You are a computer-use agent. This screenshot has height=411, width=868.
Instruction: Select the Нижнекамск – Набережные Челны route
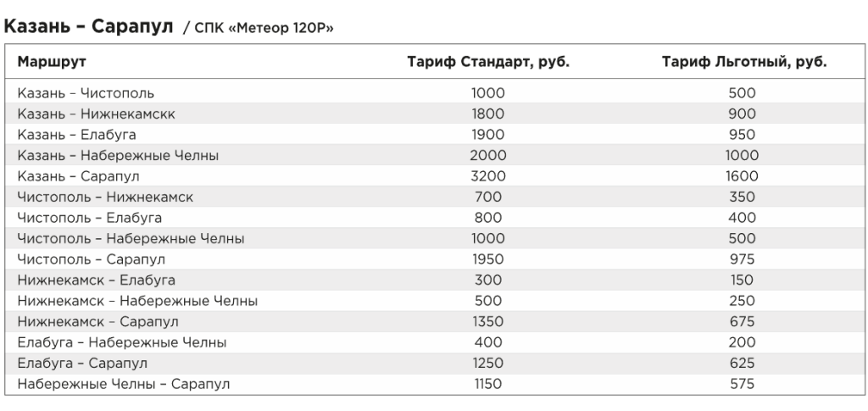(137, 301)
